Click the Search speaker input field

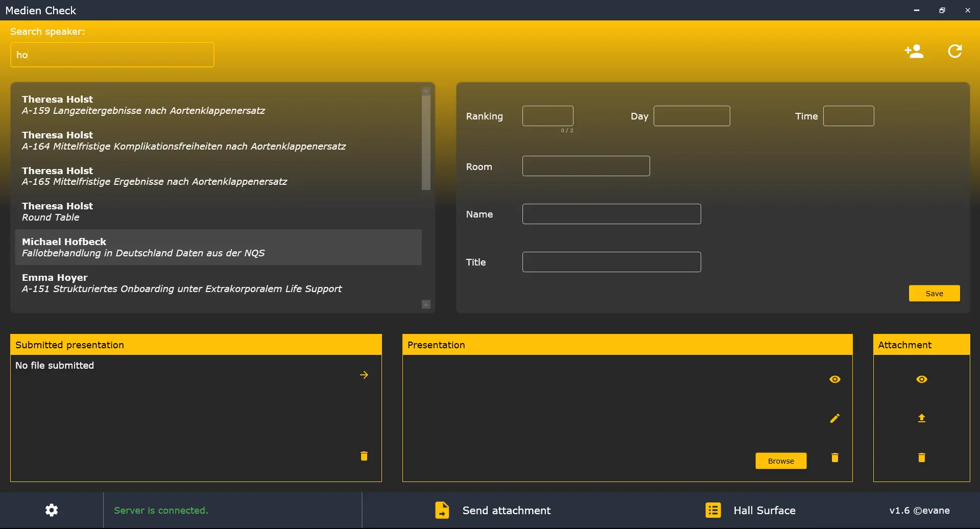coord(112,55)
